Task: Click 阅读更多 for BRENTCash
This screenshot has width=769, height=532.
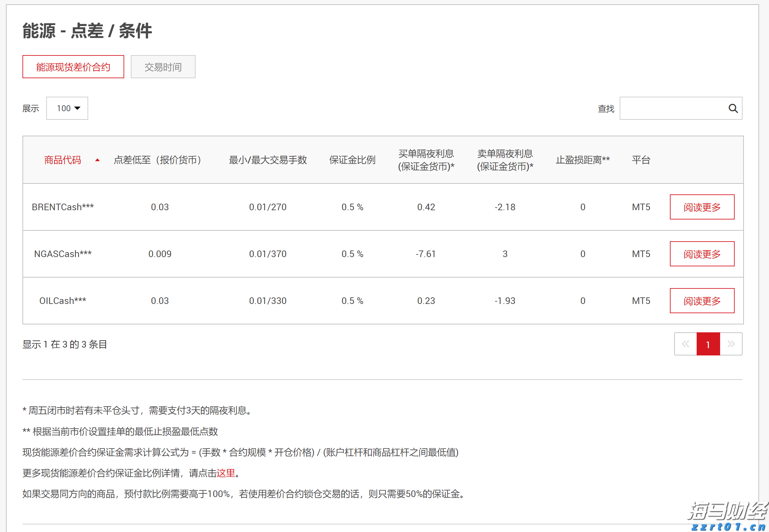Action: [702, 207]
